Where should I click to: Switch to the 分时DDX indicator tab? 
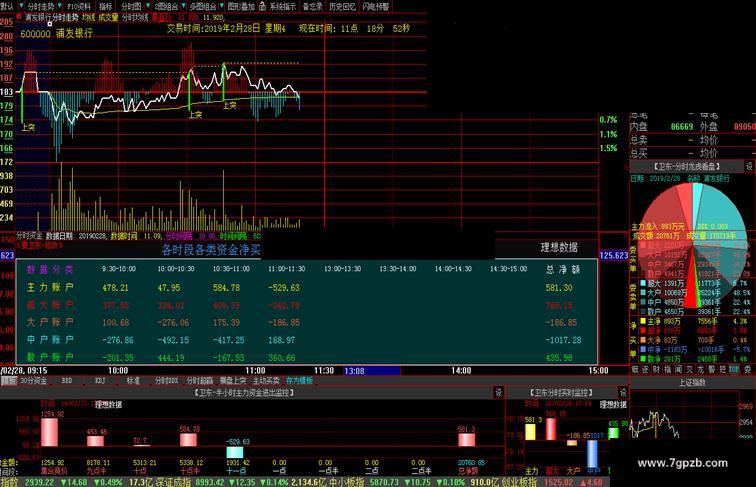166,381
